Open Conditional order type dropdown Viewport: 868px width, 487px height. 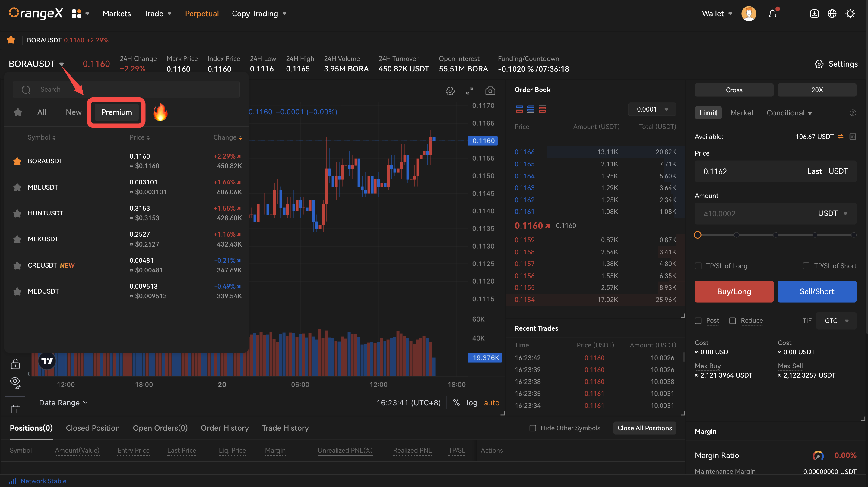coord(789,113)
